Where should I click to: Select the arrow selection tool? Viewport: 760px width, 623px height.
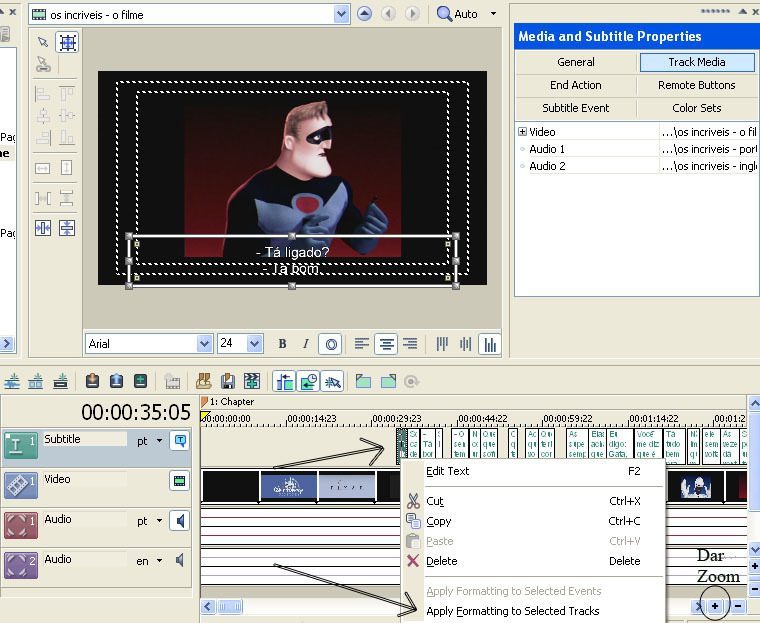[x=43, y=42]
